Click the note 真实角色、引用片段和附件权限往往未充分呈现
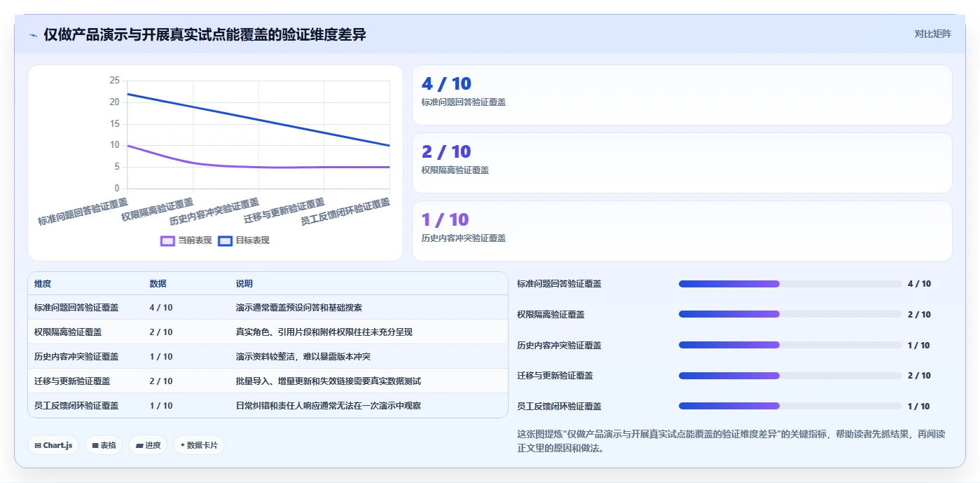This screenshot has height=483, width=980. point(324,332)
